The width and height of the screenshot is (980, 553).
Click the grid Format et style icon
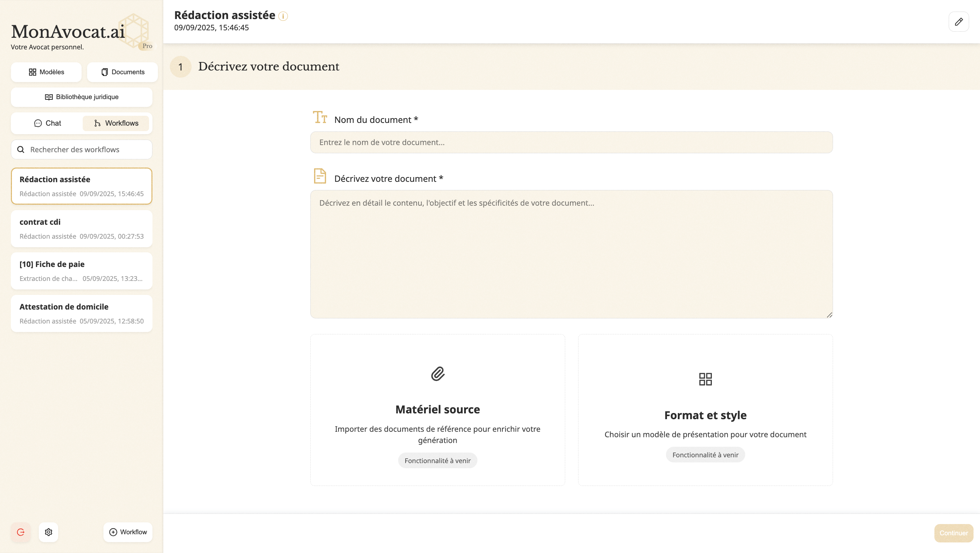[x=705, y=379]
